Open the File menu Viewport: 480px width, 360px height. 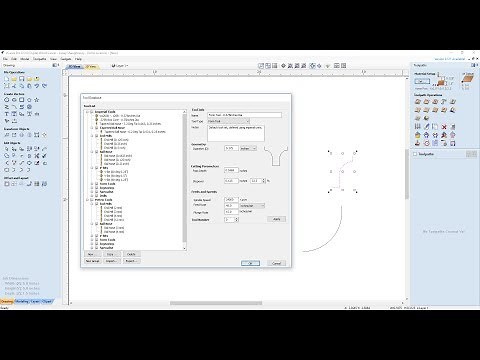(x=5, y=59)
